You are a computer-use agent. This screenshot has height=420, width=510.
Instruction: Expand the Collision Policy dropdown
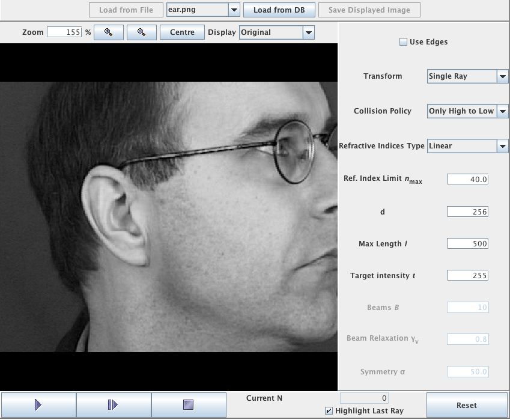coord(502,111)
